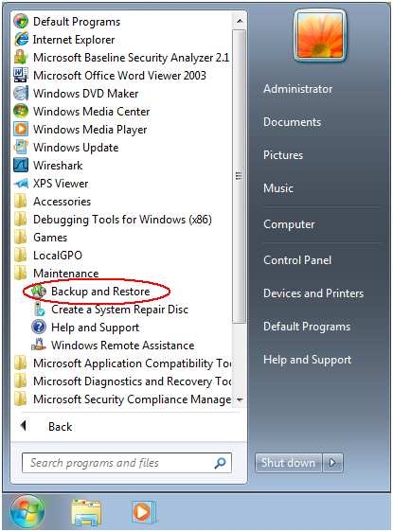This screenshot has height=532, width=393.
Task: Click the scroll down arrow of programs list
Action: click(x=240, y=399)
